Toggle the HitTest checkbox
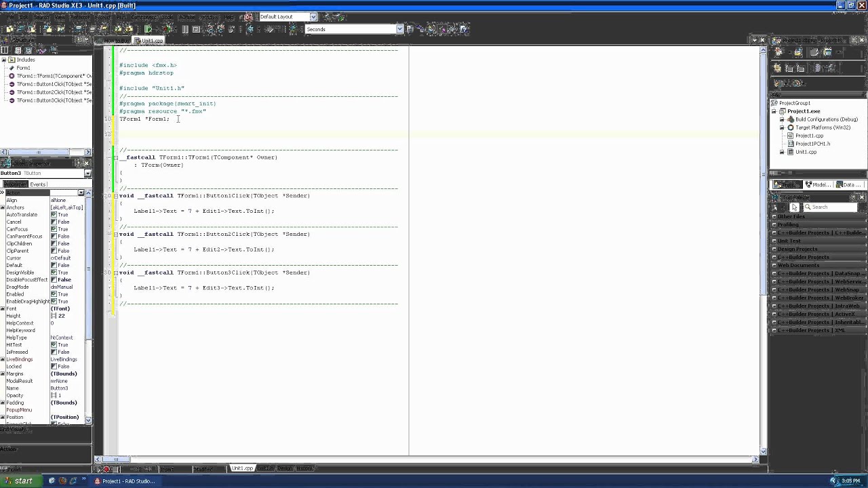Image resolution: width=868 pixels, height=488 pixels. (54, 345)
